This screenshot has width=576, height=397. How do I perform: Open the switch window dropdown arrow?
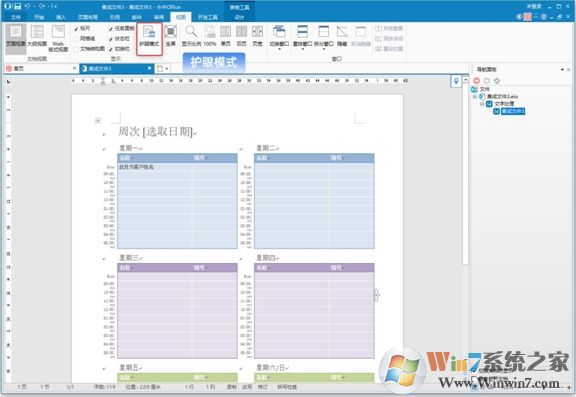(x=279, y=49)
